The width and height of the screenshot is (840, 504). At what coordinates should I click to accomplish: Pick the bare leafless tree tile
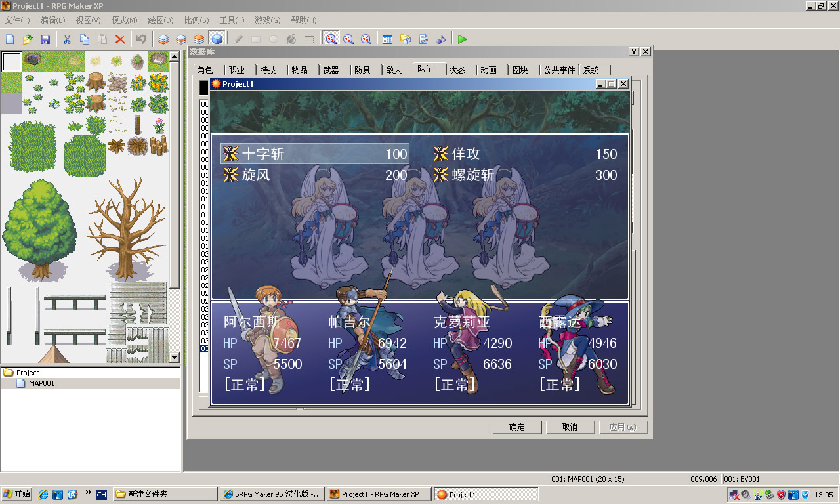[x=127, y=229]
